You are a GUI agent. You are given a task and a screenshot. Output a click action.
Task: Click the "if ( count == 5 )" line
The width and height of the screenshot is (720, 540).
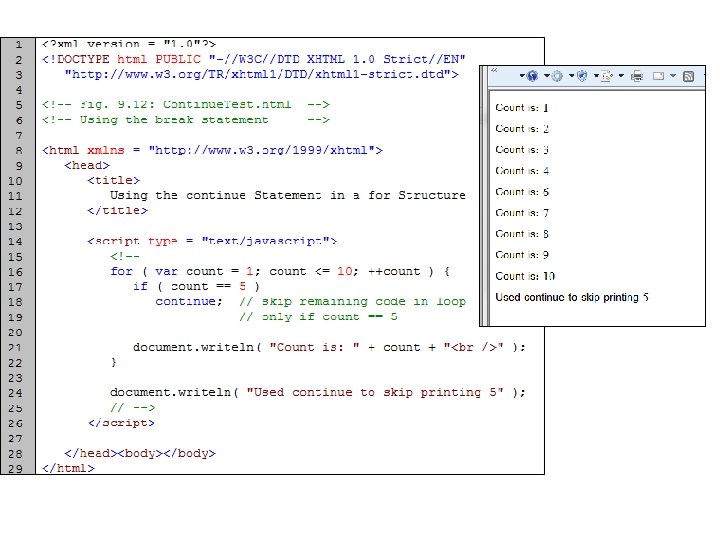(197, 287)
